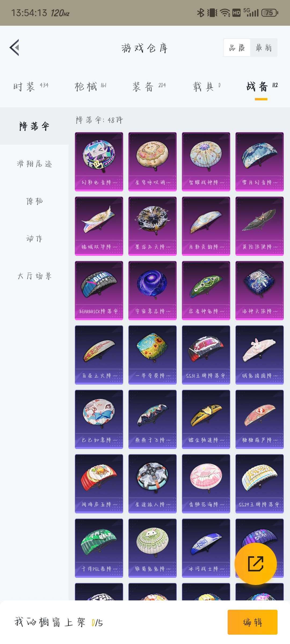Tap the 编辑 button
Screen dimensions: 290x644
click(x=252, y=622)
